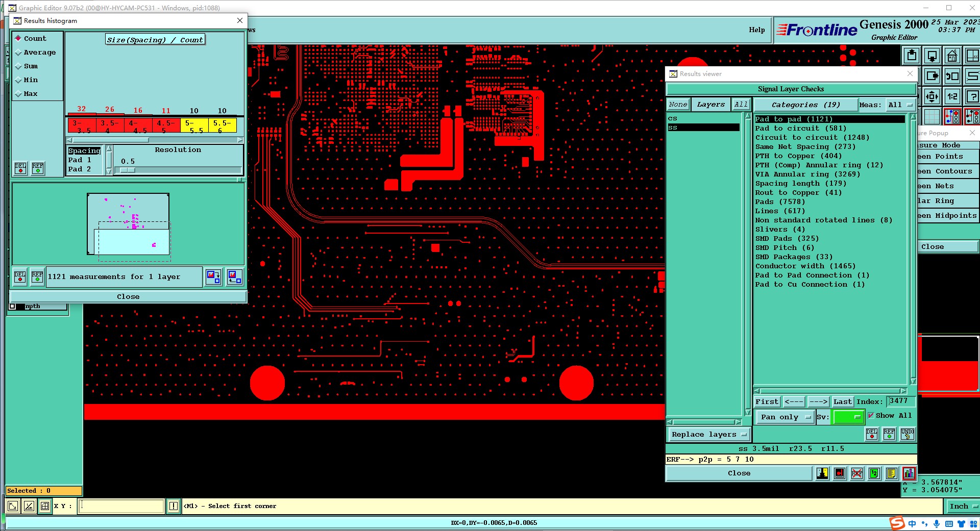Click the first bottom-left snap icon
Screen dimensions: 980x531
(13, 506)
